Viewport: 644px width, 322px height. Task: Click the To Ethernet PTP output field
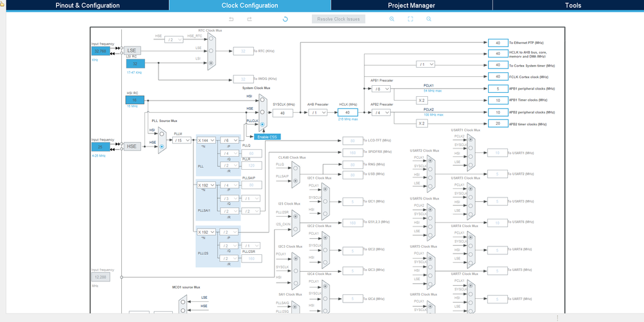coord(498,43)
